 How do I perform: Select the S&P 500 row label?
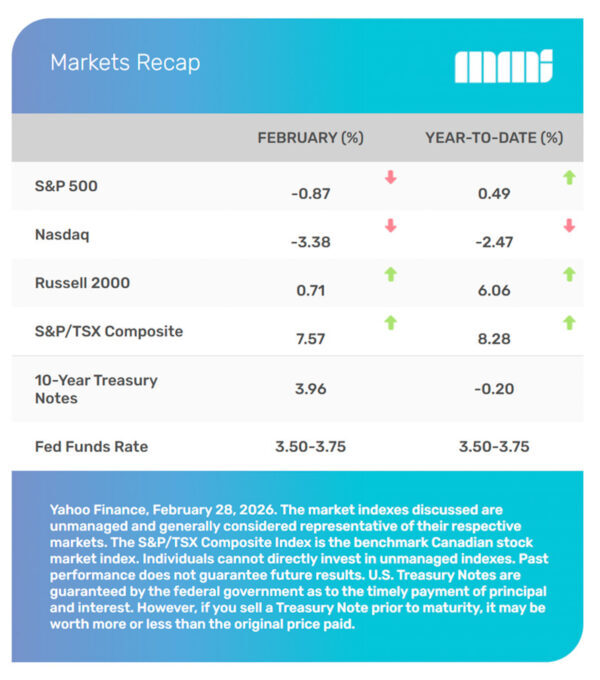pyautogui.click(x=65, y=186)
